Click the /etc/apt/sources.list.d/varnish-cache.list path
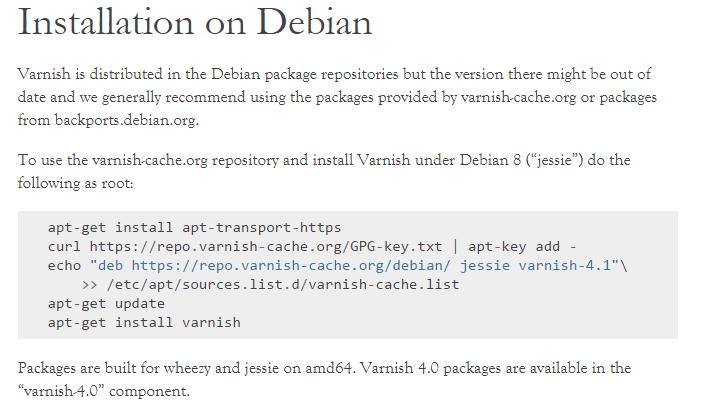Viewport: 713px width, 401px height. coord(283,284)
